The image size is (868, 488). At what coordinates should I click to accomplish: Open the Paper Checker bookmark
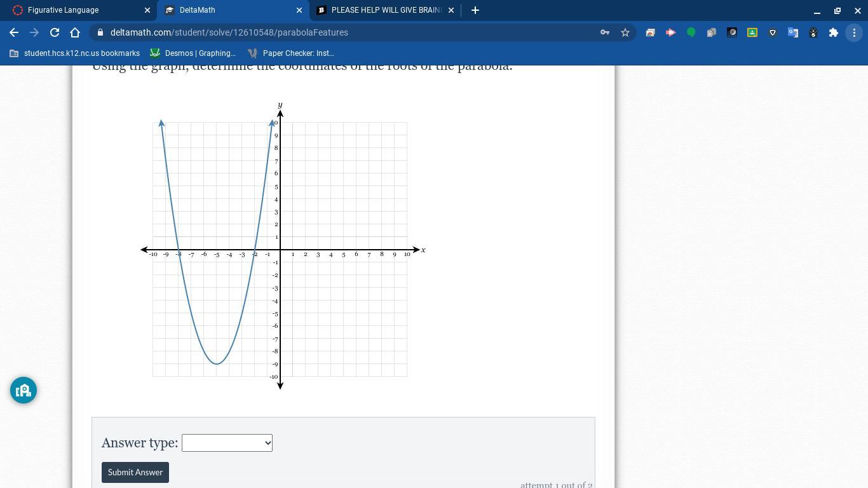(x=291, y=53)
